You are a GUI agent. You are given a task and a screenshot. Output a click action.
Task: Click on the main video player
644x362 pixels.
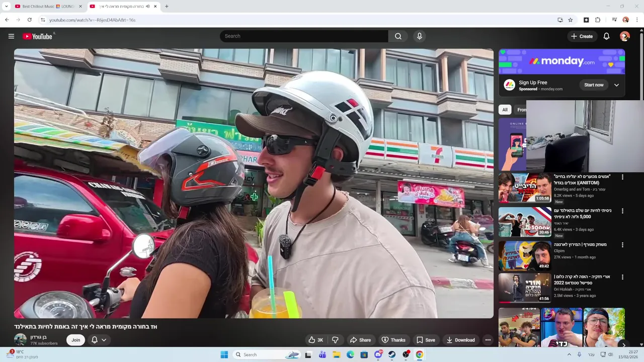click(x=254, y=184)
